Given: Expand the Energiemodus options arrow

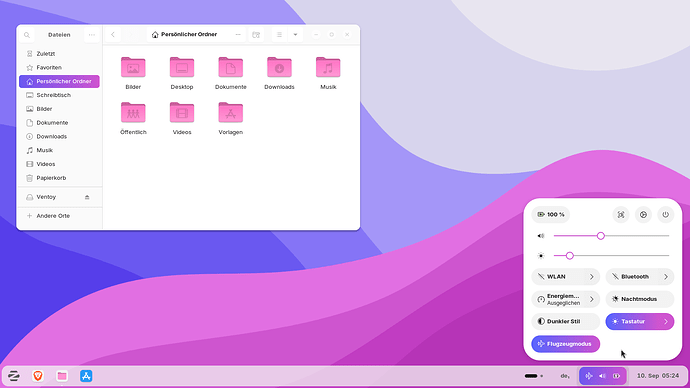Looking at the screenshot, I should click(592, 299).
